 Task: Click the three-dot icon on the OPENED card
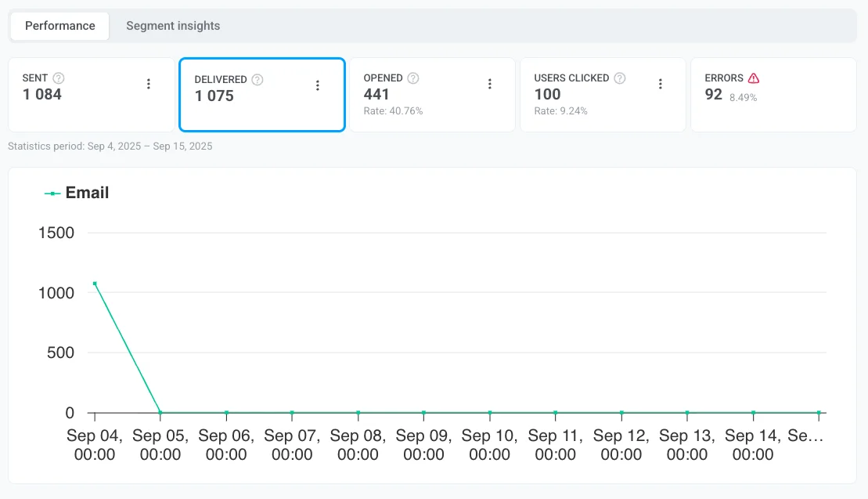click(x=490, y=83)
